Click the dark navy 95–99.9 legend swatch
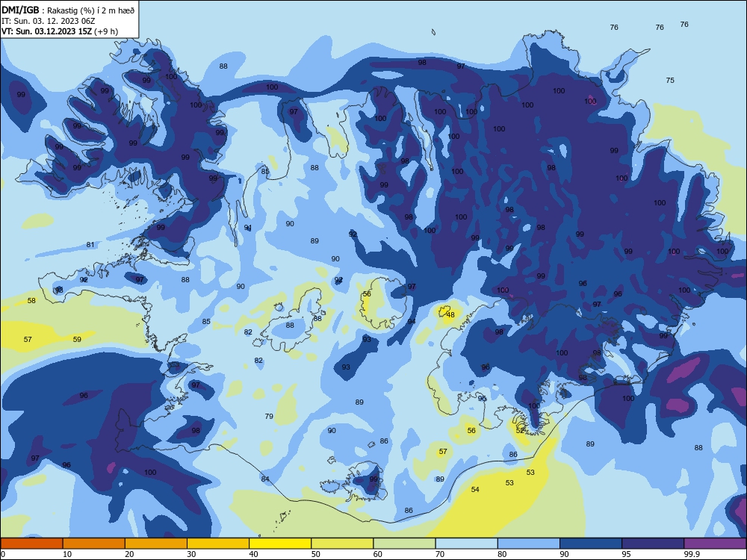The width and height of the screenshot is (747, 560). 653,544
